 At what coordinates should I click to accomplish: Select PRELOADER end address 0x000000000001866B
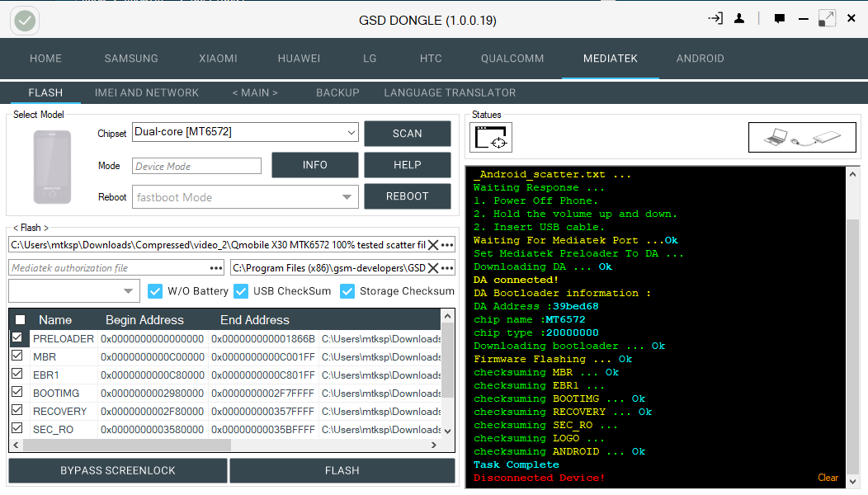263,339
